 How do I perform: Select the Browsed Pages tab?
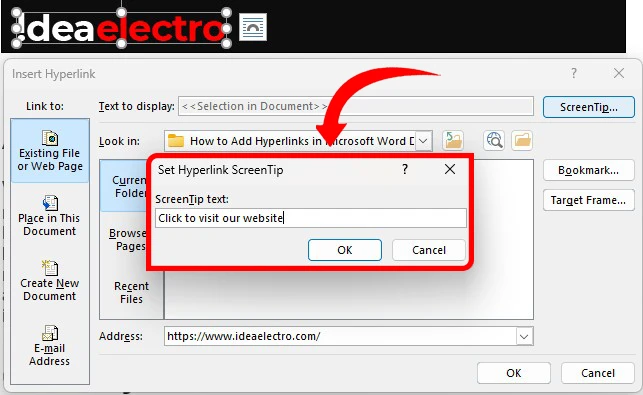127,240
